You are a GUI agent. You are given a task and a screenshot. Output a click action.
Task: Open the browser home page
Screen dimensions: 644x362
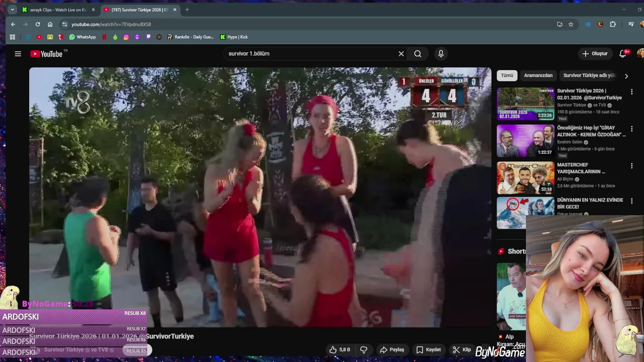[50, 24]
